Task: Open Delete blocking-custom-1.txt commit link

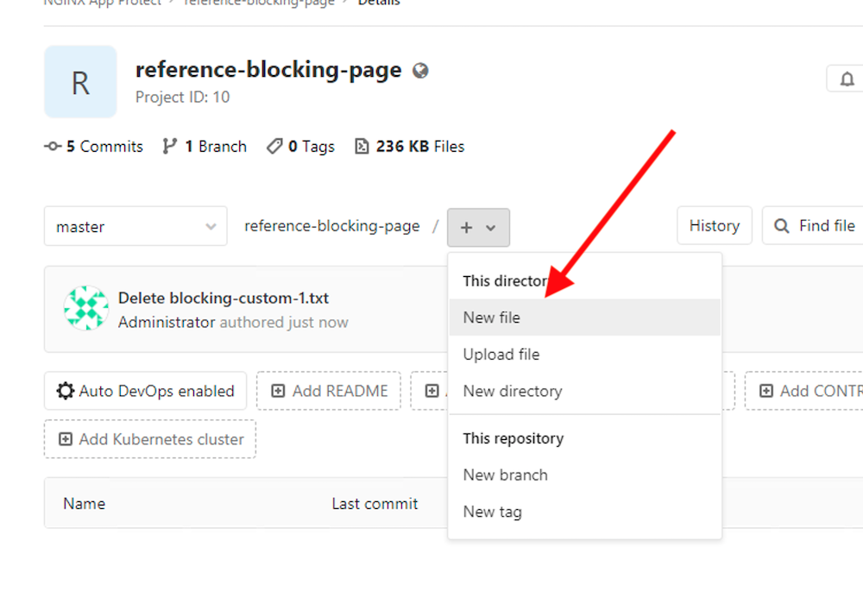Action: [x=224, y=299]
